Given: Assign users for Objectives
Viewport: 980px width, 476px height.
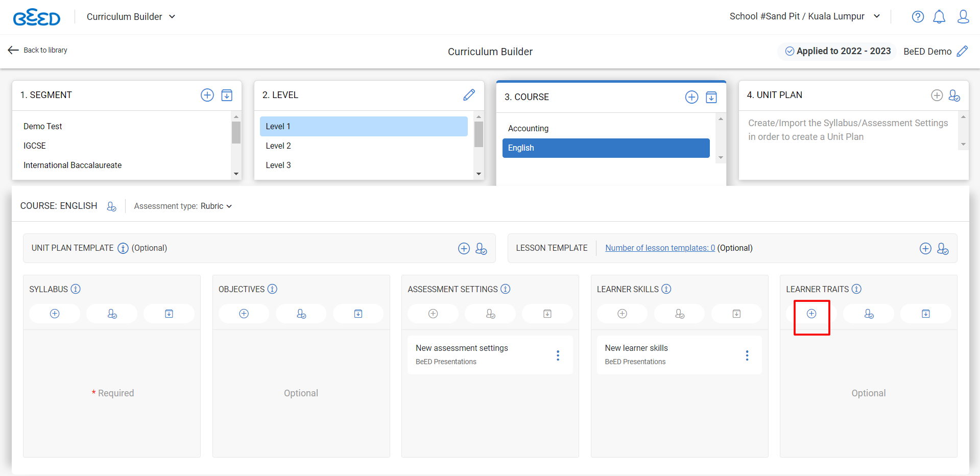Looking at the screenshot, I should [x=301, y=314].
